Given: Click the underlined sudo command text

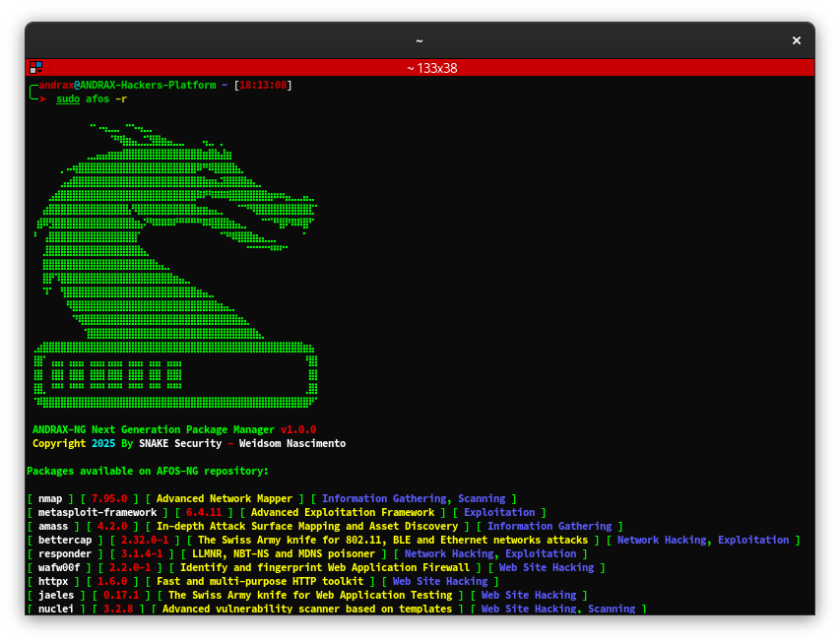Looking at the screenshot, I should pyautogui.click(x=67, y=98).
